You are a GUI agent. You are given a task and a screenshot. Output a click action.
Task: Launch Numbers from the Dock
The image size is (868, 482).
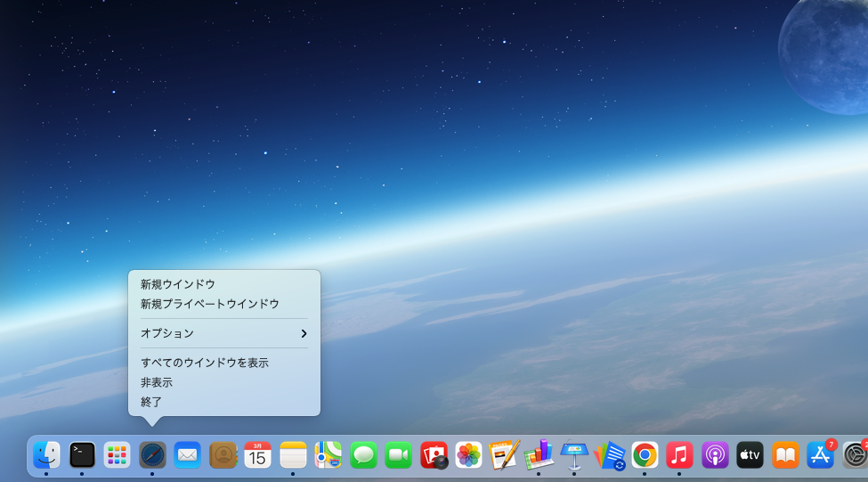point(539,454)
